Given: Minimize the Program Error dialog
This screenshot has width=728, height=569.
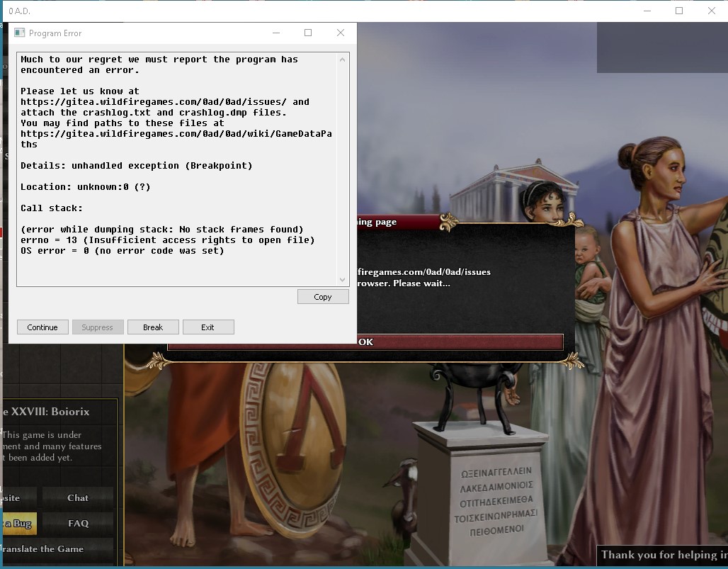Looking at the screenshot, I should pyautogui.click(x=276, y=33).
